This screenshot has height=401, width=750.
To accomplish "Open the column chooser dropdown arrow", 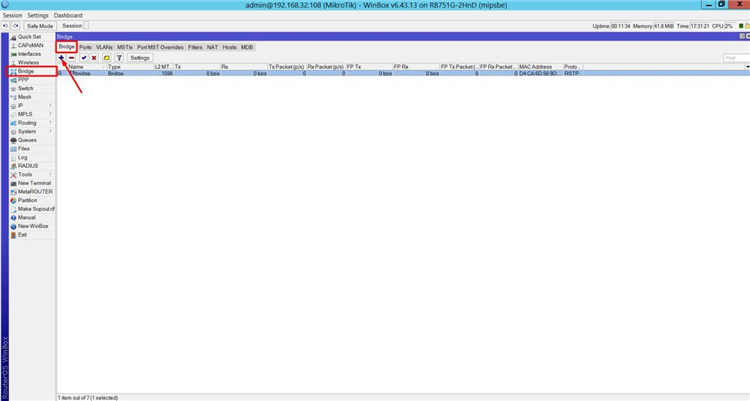I will tap(747, 67).
